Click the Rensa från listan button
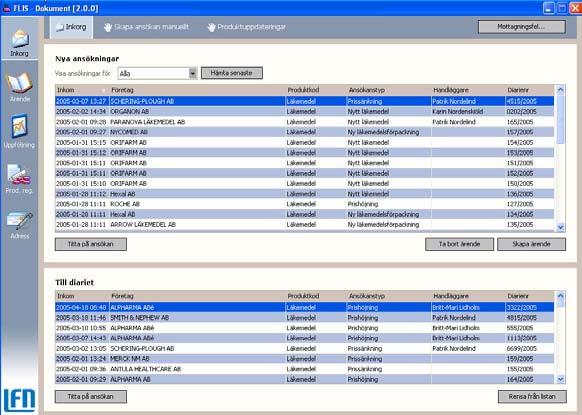 532,396
